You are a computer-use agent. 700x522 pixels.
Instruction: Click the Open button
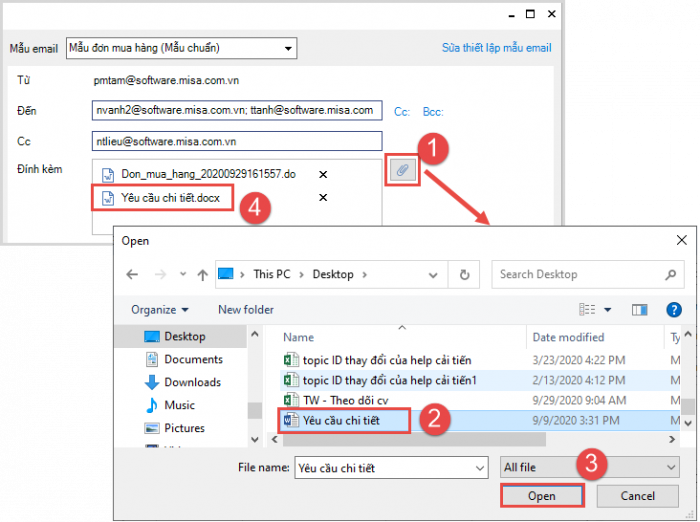(x=541, y=496)
